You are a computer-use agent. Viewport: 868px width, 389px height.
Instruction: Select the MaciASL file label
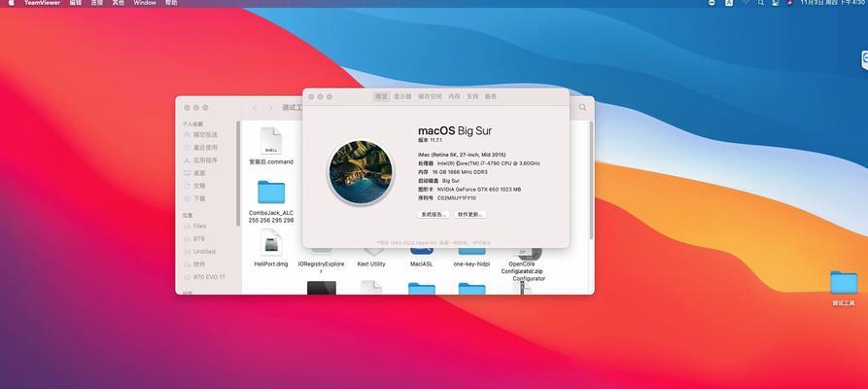[421, 264]
